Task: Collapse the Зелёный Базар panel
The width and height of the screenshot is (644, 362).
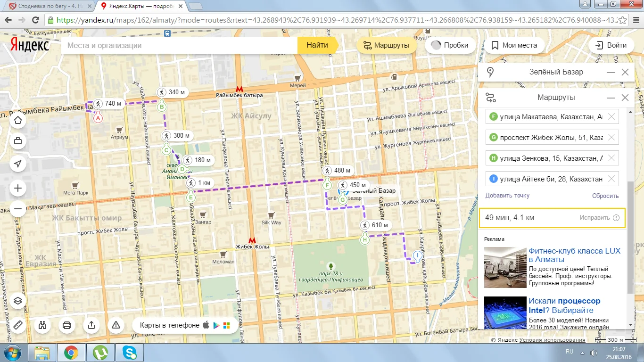Action: [611, 73]
